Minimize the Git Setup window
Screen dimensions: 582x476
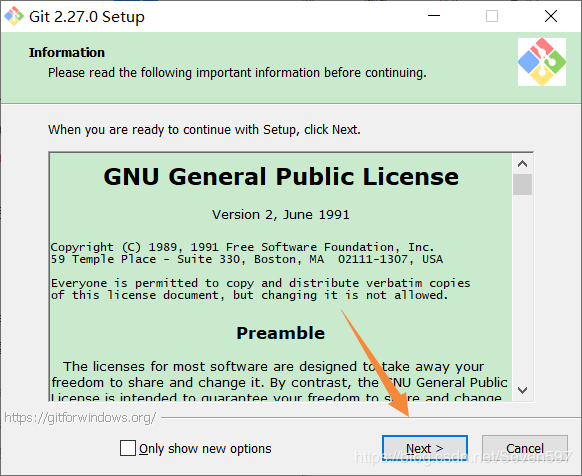434,16
